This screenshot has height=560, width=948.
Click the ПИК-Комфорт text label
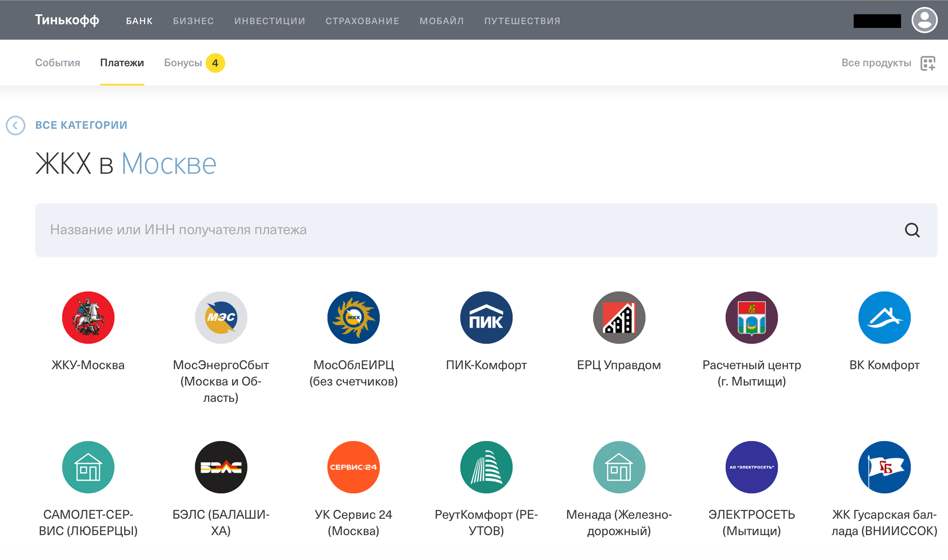[486, 365]
